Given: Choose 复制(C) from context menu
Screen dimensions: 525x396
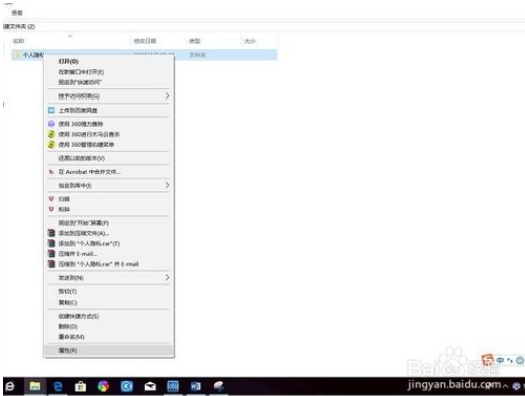Looking at the screenshot, I should coord(68,302).
